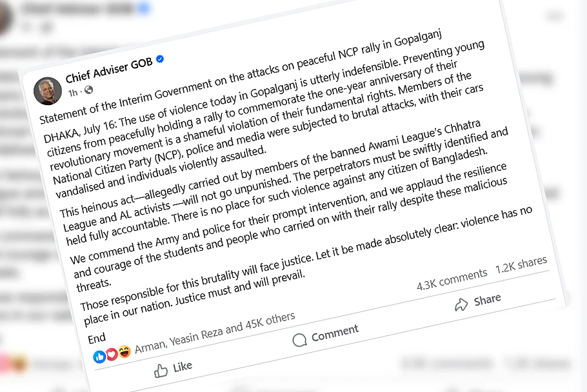The width and height of the screenshot is (587, 392).
Task: Click the laughing haha reaction emoji
Action: 124,351
